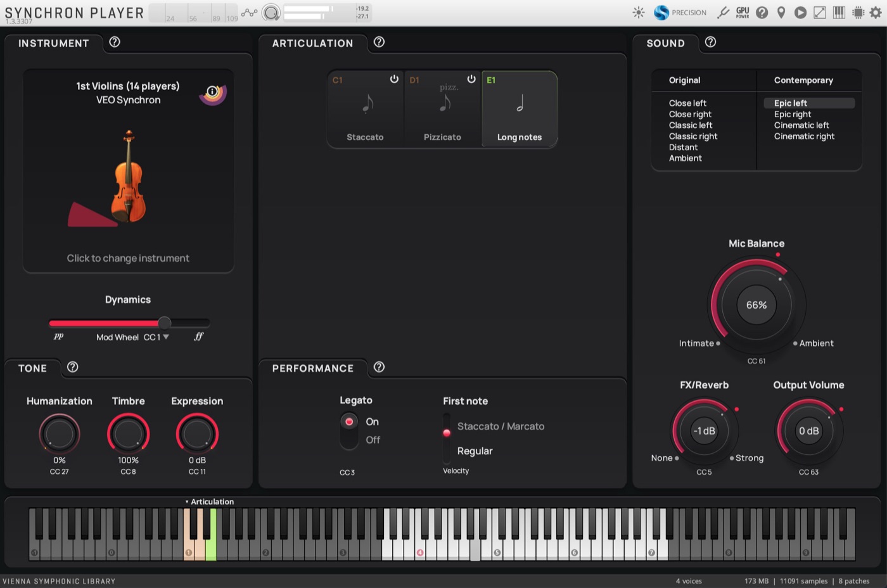887x588 pixels.
Task: Open help from the top bar question mark
Action: tap(762, 13)
